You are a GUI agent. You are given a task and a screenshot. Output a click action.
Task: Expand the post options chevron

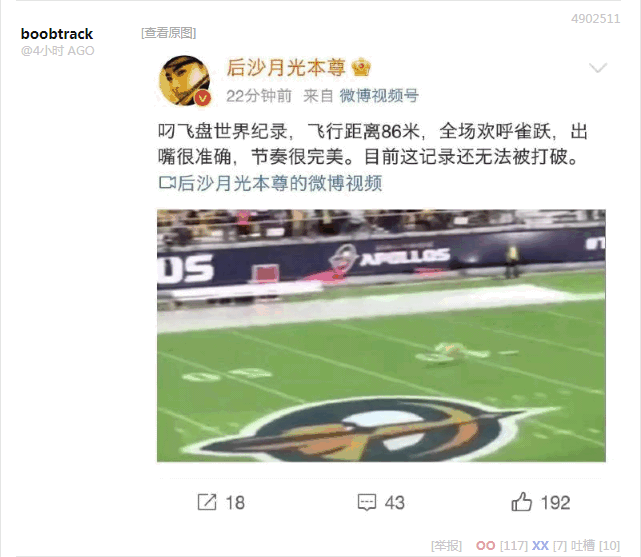(598, 68)
